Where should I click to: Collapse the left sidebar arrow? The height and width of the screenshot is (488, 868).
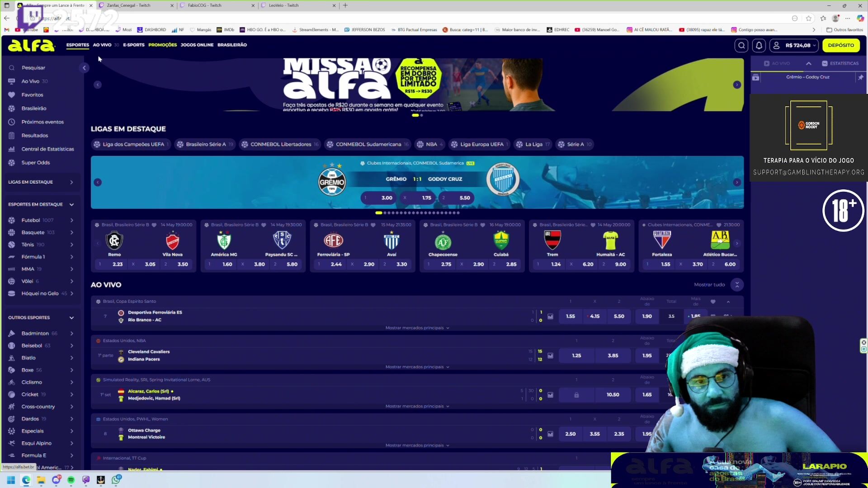84,68
